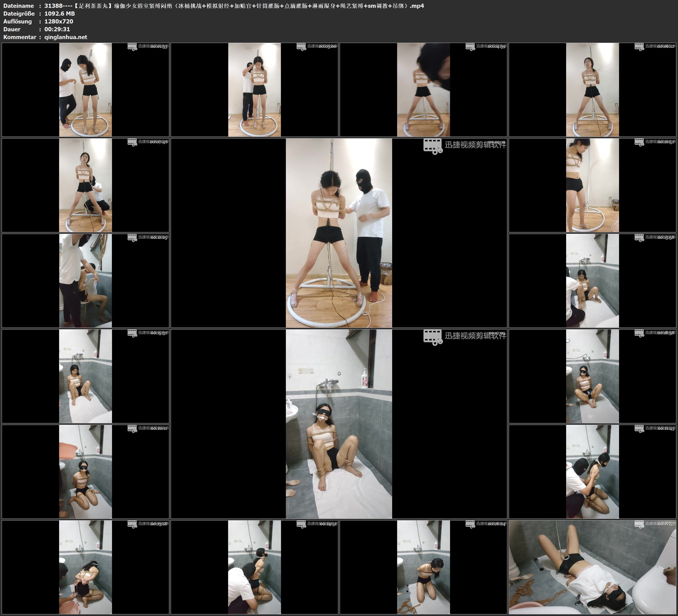Click the film-strip watermark icon in the 00:06:12 frame
Screen dimensions: 678x616
click(639, 47)
